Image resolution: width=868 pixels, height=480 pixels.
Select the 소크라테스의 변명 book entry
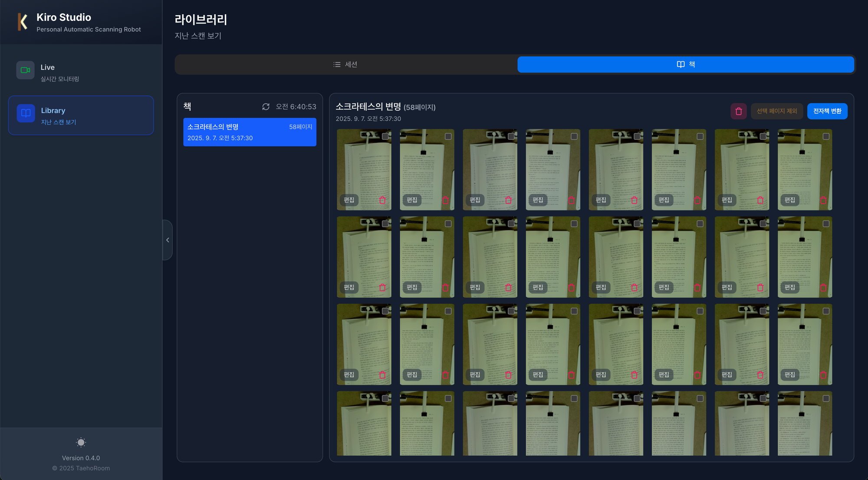tap(250, 132)
